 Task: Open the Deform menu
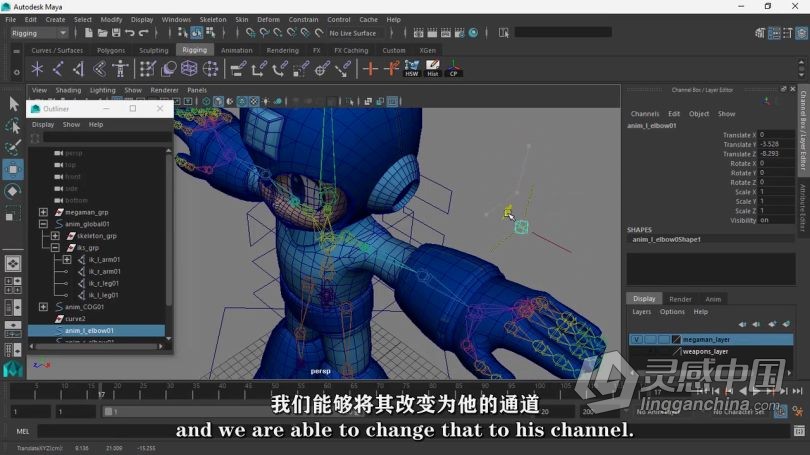[268, 20]
